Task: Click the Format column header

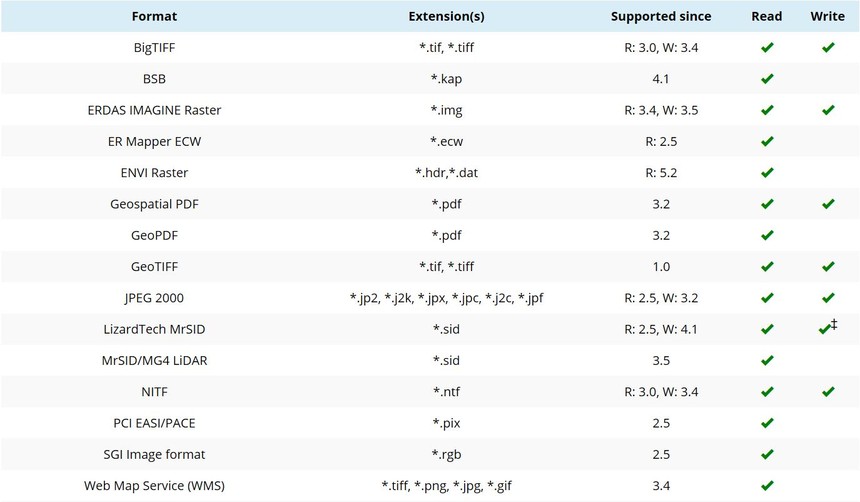Action: (x=154, y=17)
